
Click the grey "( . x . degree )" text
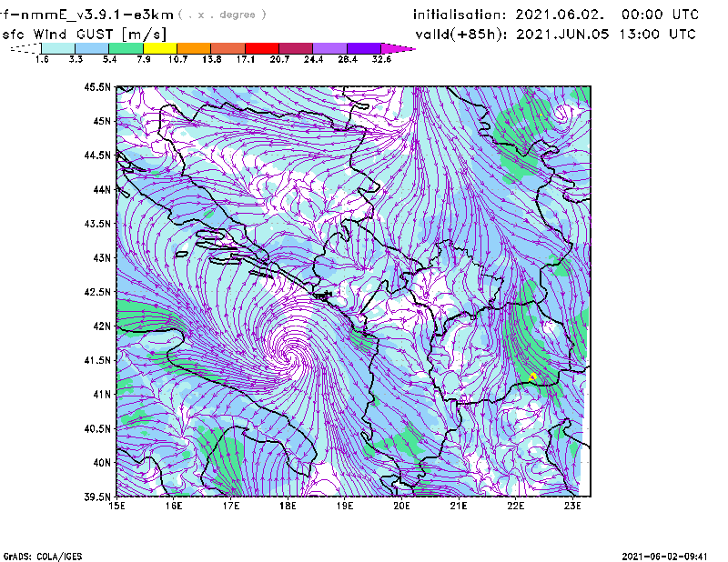pos(222,15)
